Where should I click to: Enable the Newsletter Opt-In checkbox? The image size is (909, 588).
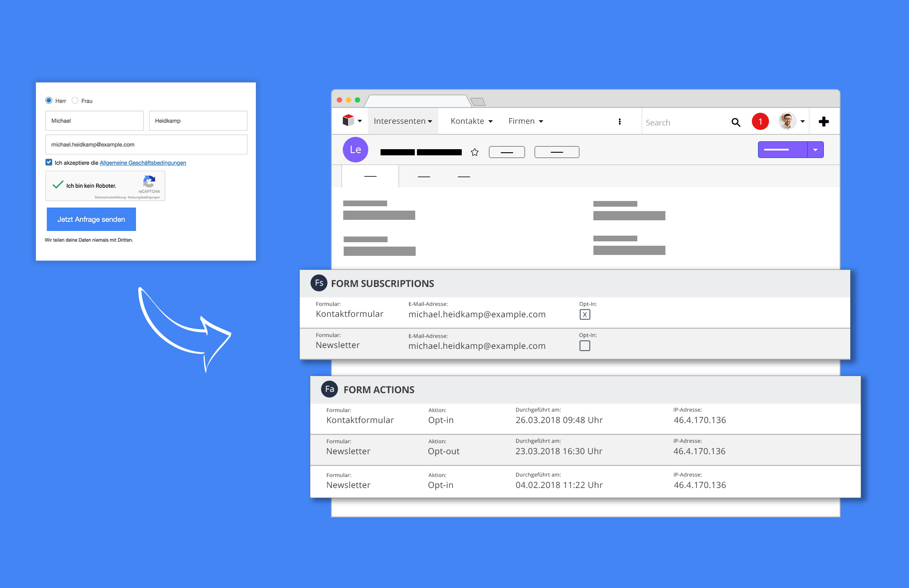tap(585, 346)
